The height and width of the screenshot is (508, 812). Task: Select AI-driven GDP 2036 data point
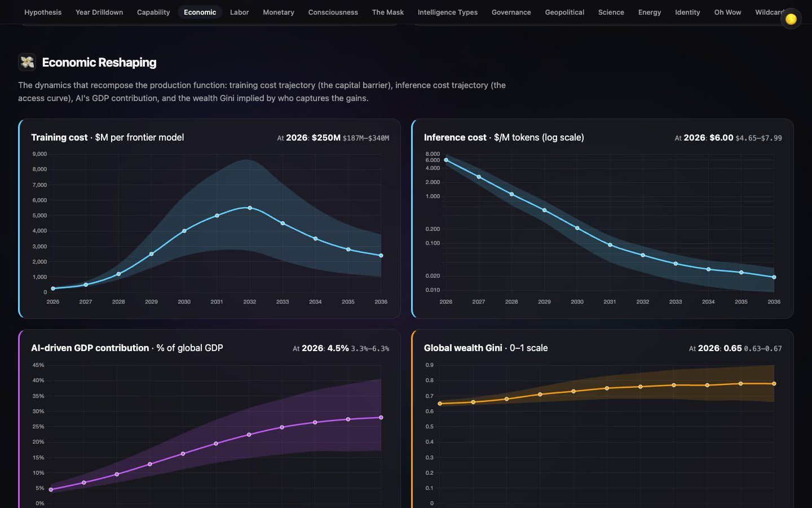pos(381,418)
